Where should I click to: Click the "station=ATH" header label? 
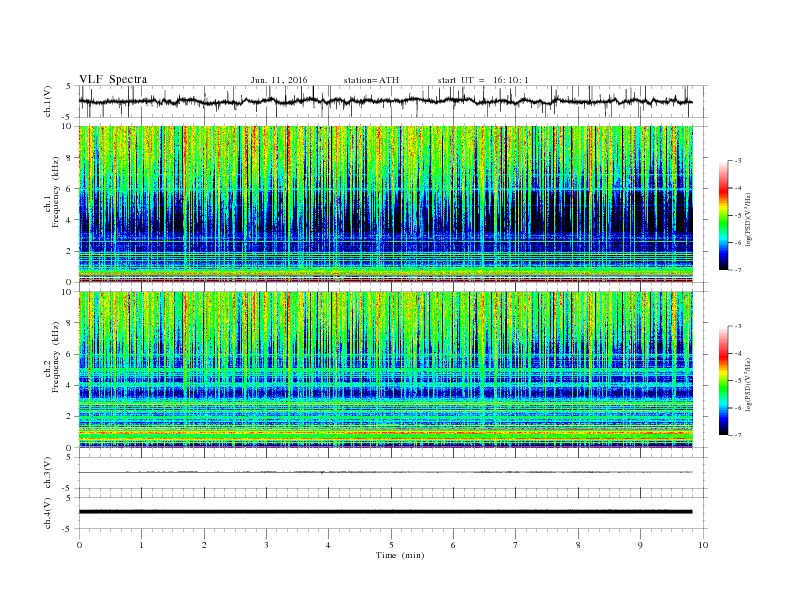click(371, 80)
